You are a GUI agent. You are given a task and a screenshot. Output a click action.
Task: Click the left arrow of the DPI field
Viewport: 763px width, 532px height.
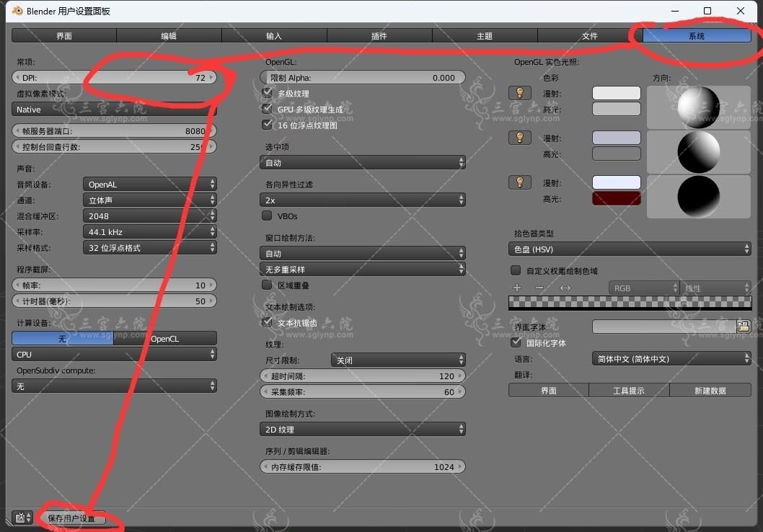17,78
